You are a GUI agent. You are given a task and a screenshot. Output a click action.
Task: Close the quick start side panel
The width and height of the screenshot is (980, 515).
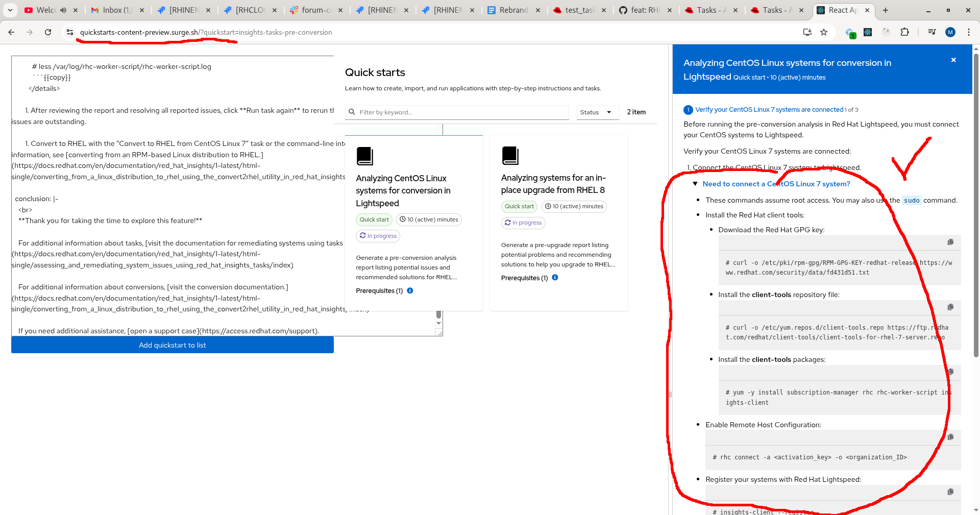tap(953, 60)
